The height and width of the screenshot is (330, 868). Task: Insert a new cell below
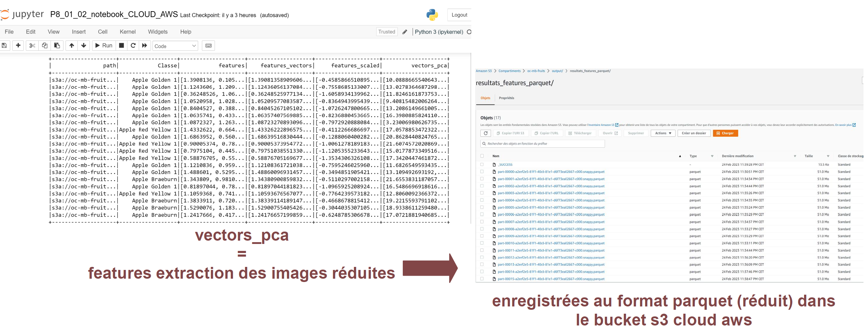tap(18, 46)
